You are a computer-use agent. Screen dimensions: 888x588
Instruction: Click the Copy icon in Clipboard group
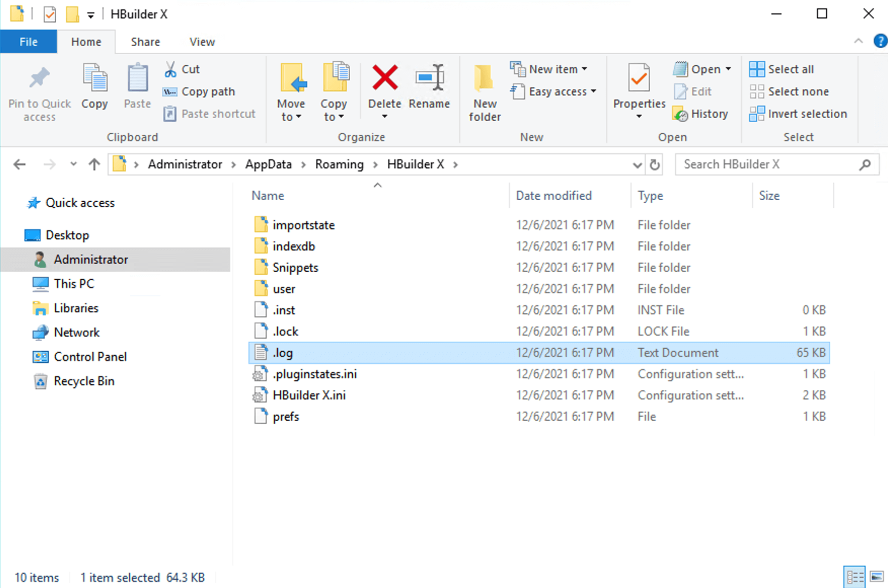pyautogui.click(x=95, y=79)
